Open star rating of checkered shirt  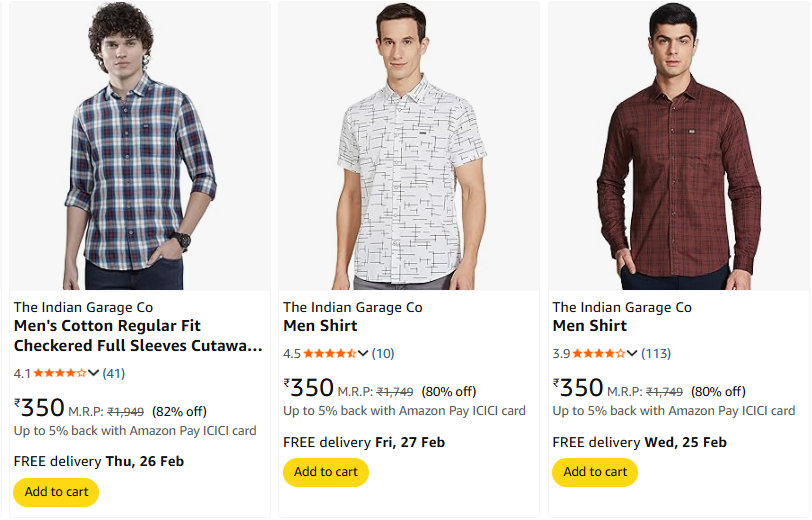click(x=60, y=373)
